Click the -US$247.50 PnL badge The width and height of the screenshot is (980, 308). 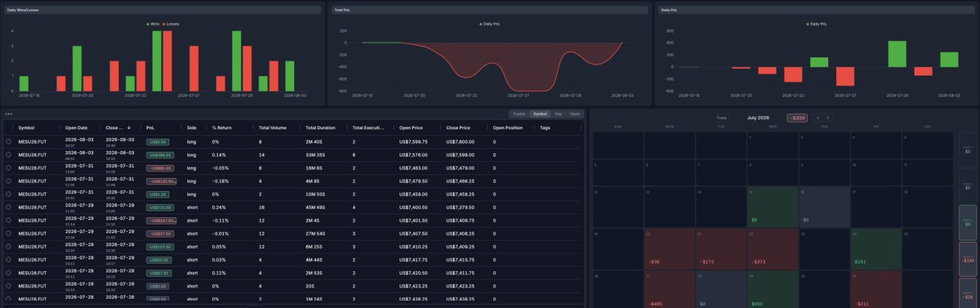(161, 221)
